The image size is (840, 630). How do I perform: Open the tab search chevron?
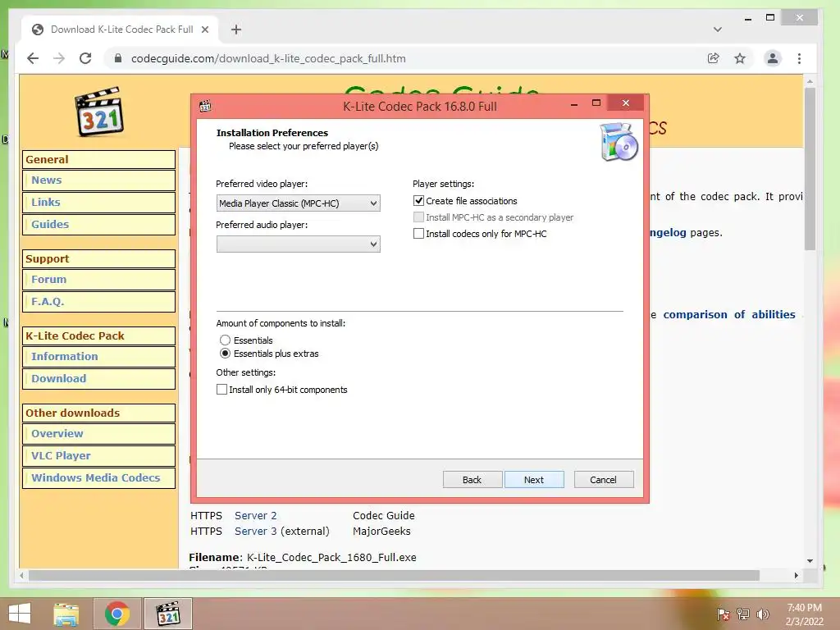tap(718, 30)
